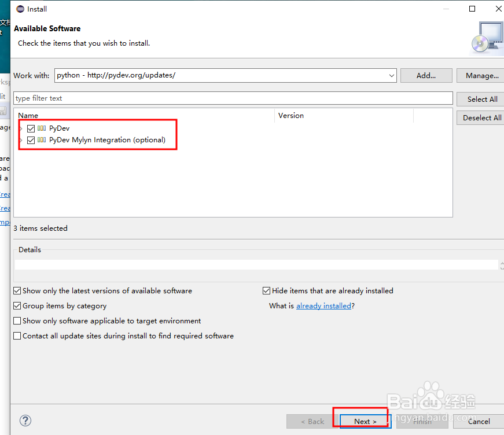This screenshot has height=435, width=504.
Task: Click the Add... button
Action: 426,76
